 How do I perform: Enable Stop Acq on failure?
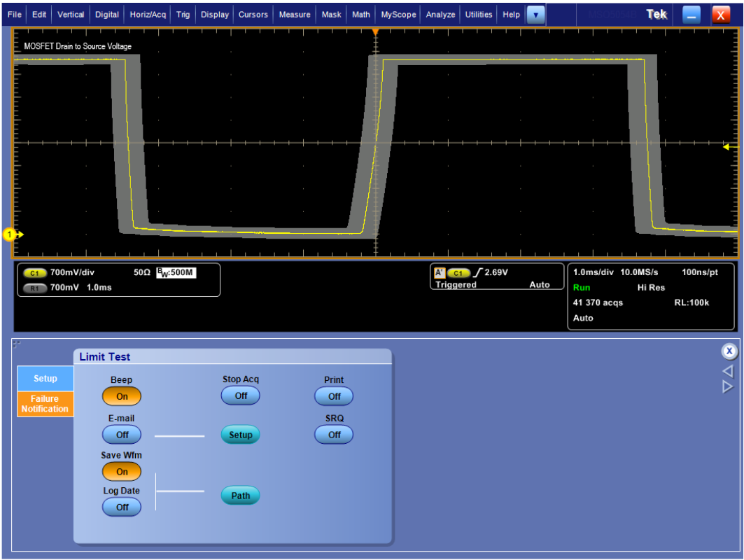(x=240, y=395)
